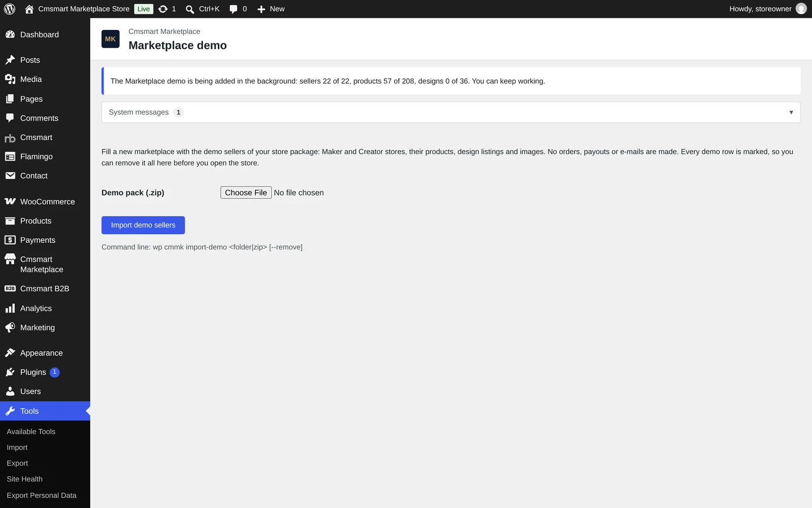Click the Cmsmart B2B badge icon

[x=10, y=289]
